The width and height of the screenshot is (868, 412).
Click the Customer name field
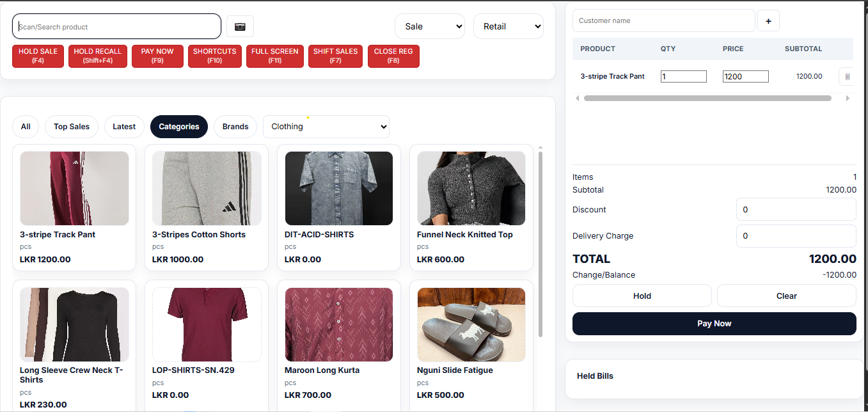pos(663,20)
